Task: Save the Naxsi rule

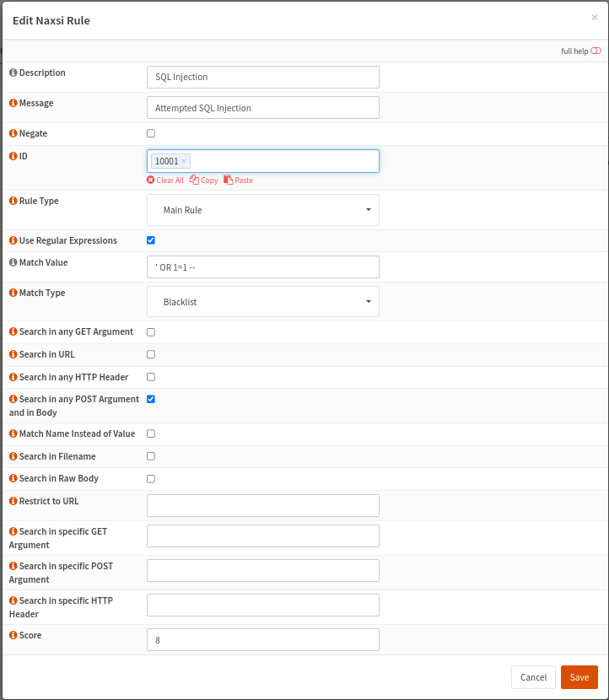Action: click(579, 677)
